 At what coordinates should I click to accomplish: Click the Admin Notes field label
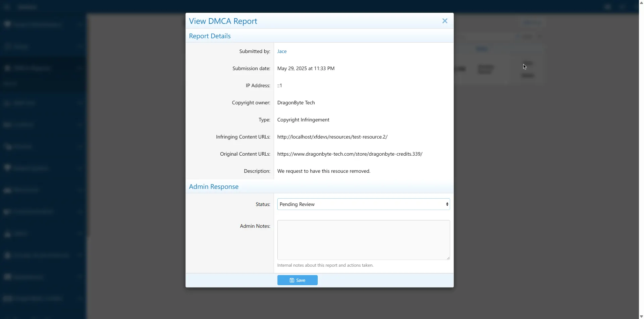pyautogui.click(x=255, y=226)
